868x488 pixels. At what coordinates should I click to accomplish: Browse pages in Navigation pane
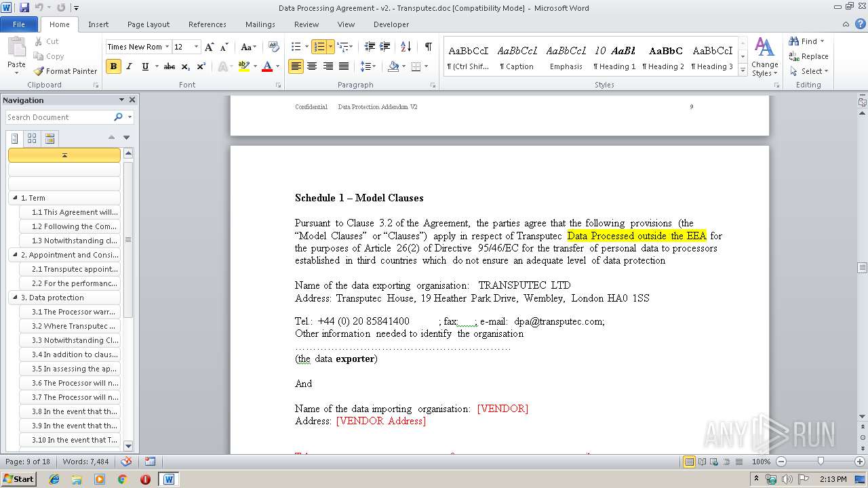[32, 138]
